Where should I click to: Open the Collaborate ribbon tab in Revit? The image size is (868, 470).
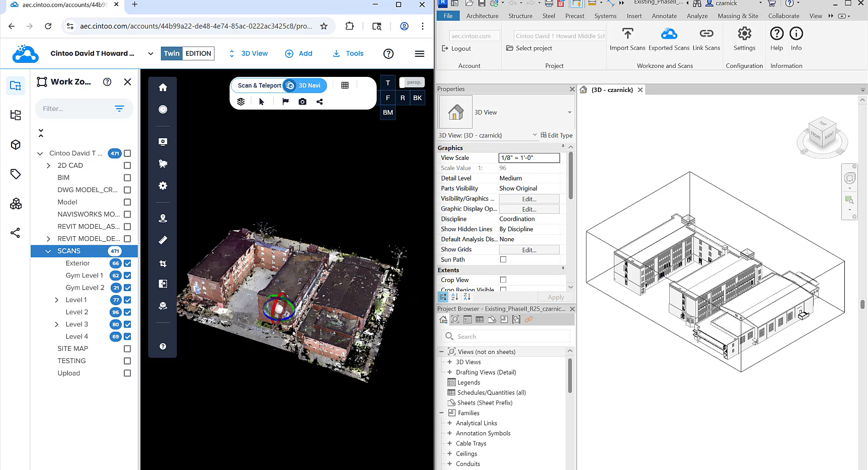click(x=783, y=16)
